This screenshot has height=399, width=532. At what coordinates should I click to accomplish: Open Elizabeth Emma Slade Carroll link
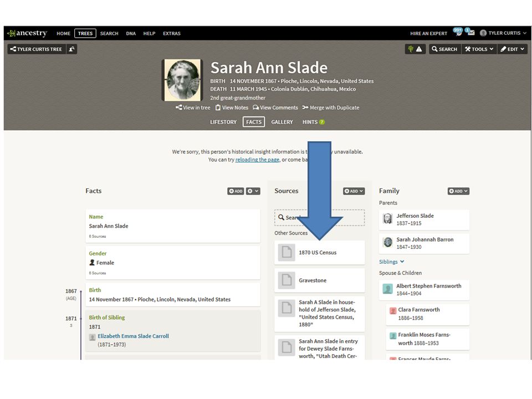tap(133, 336)
